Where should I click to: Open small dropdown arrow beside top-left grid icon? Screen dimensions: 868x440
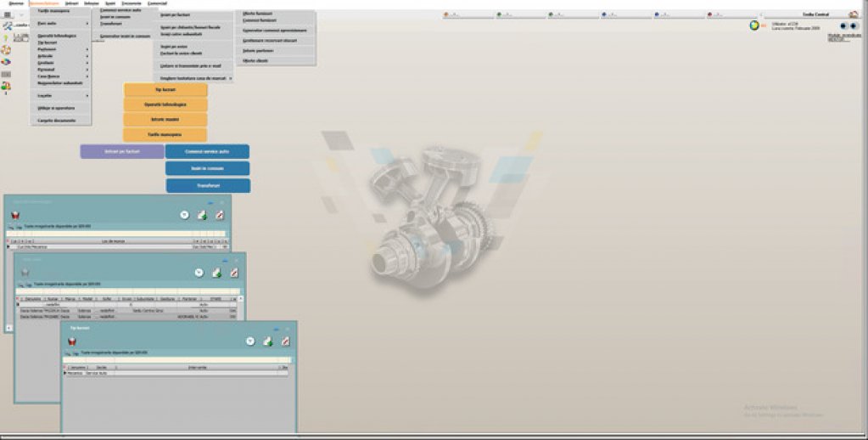coord(21,15)
